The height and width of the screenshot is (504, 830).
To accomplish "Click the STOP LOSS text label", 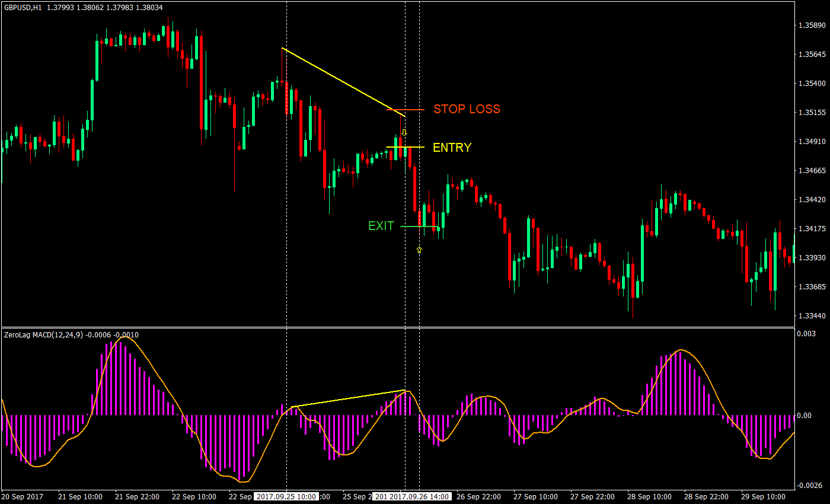I will [x=467, y=109].
